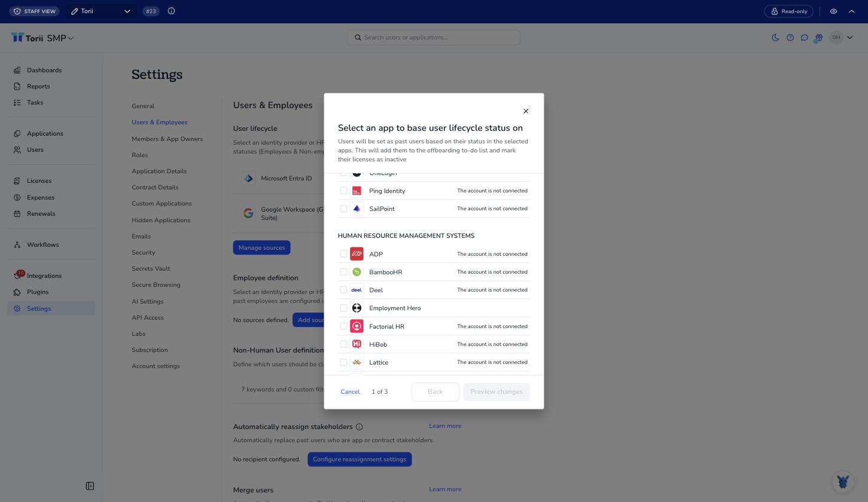Focus the Search users or applications field
868x502 pixels.
point(434,37)
